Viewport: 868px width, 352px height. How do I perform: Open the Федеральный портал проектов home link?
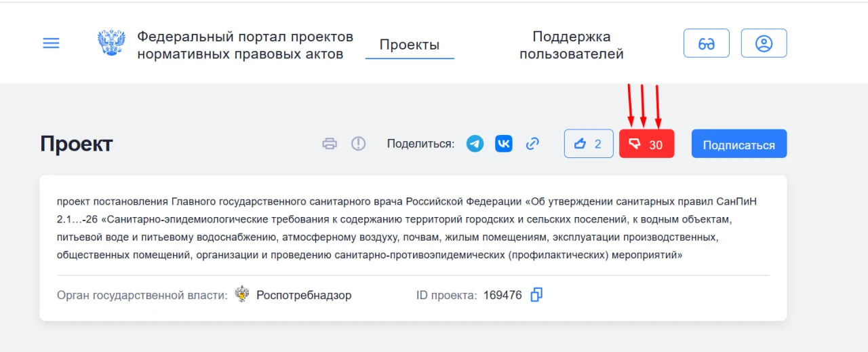point(245,45)
